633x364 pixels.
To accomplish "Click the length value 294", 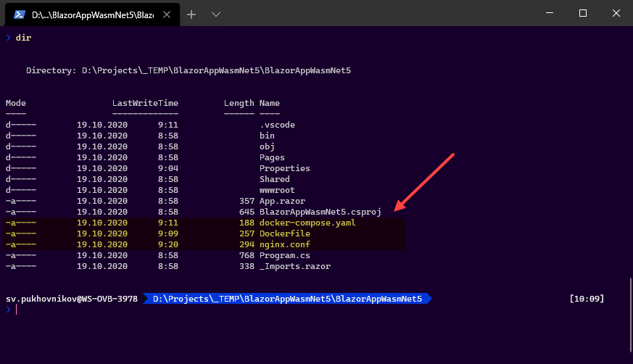I will [x=247, y=245].
